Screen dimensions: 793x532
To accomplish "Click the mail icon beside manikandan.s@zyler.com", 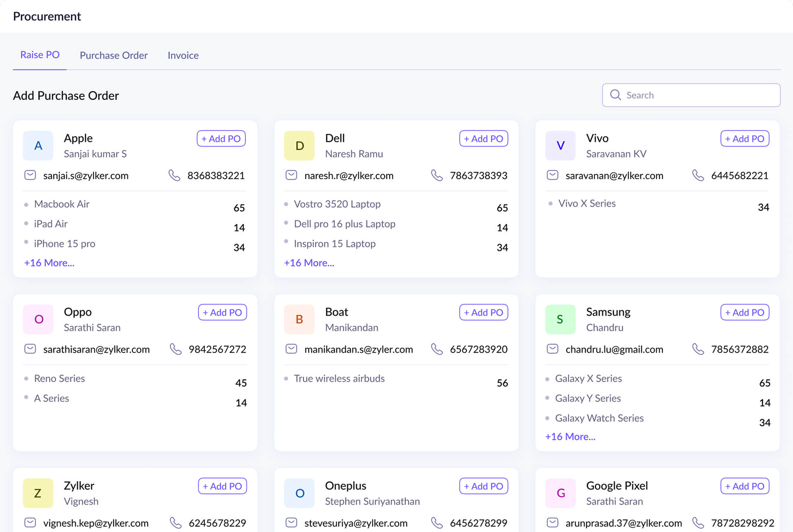I will (291, 349).
